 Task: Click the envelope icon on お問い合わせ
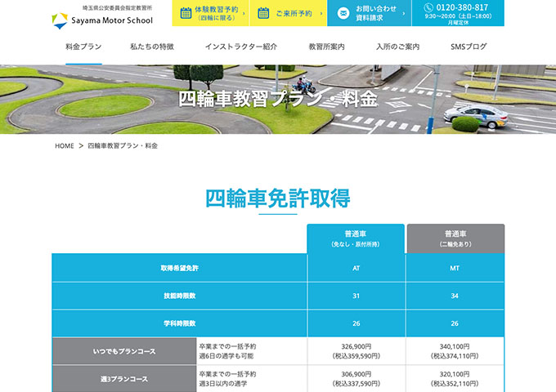(343, 13)
